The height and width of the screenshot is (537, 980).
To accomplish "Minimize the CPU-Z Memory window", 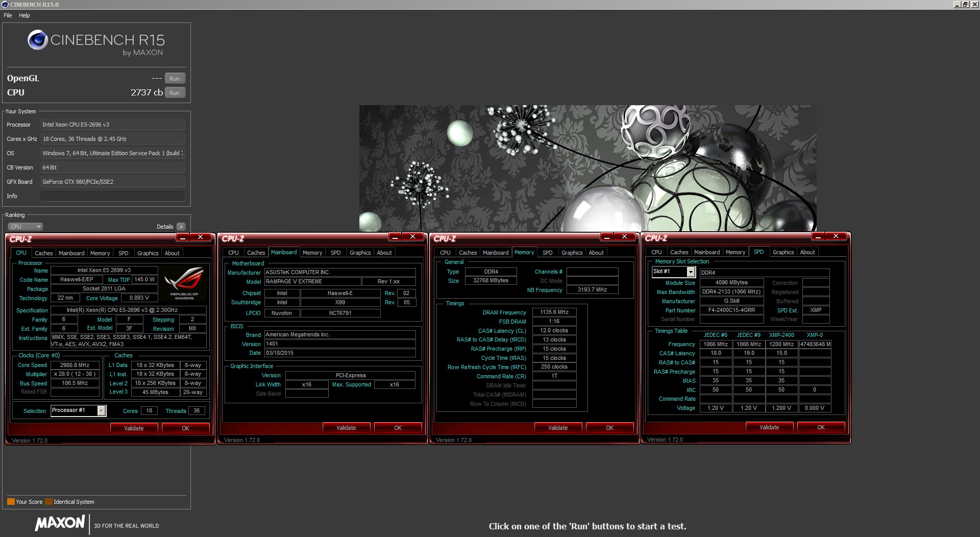I will tap(607, 236).
